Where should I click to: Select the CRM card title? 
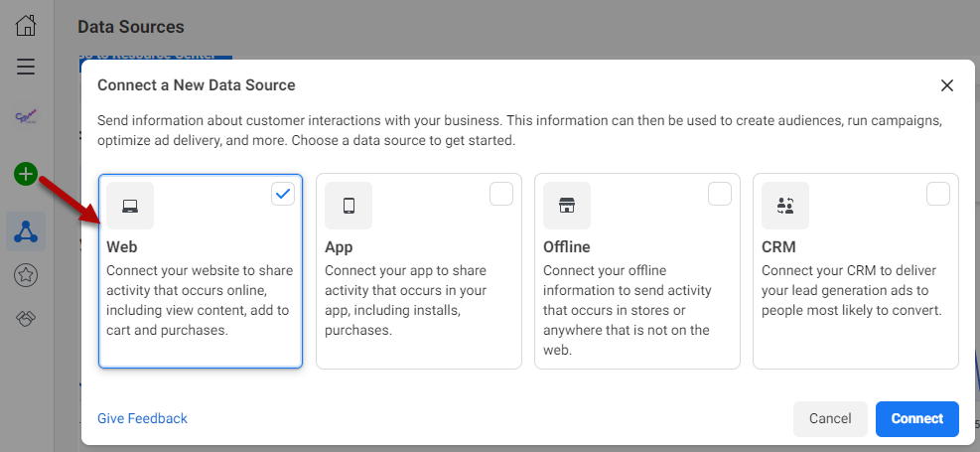[x=778, y=247]
